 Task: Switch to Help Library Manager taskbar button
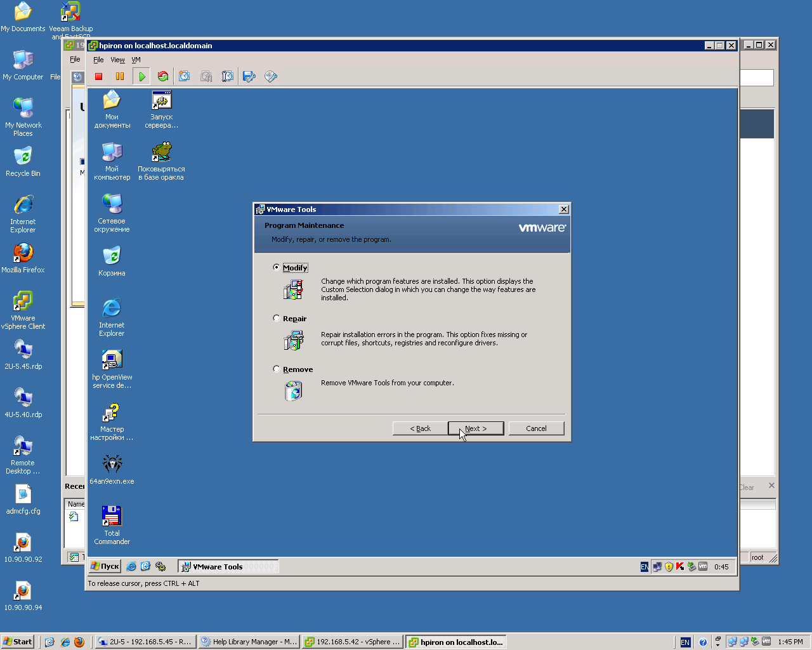click(x=249, y=642)
